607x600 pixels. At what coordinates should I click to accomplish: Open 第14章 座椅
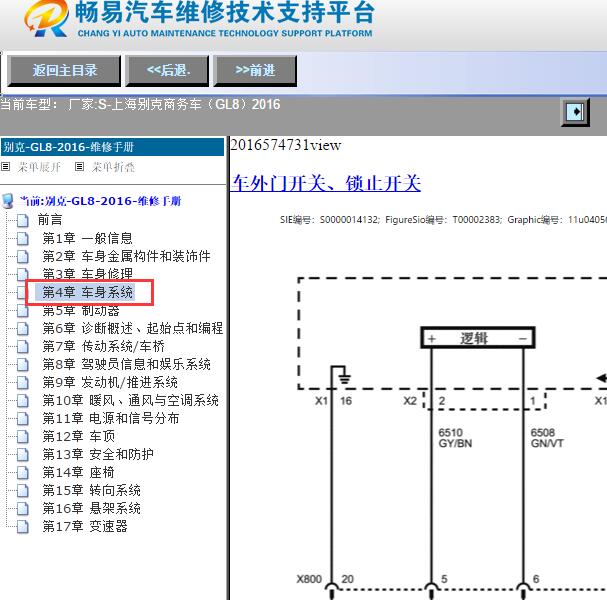[78, 472]
